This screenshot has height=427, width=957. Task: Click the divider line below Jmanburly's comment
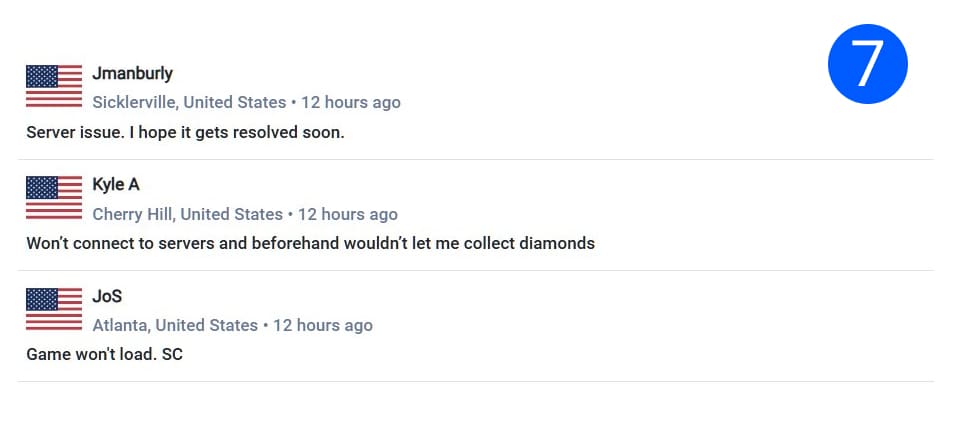coord(476,159)
